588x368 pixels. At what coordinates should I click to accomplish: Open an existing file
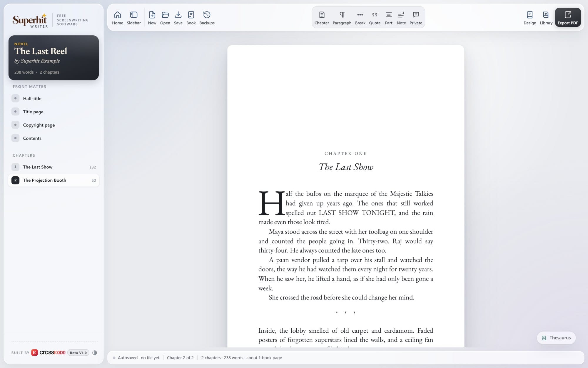tap(165, 18)
